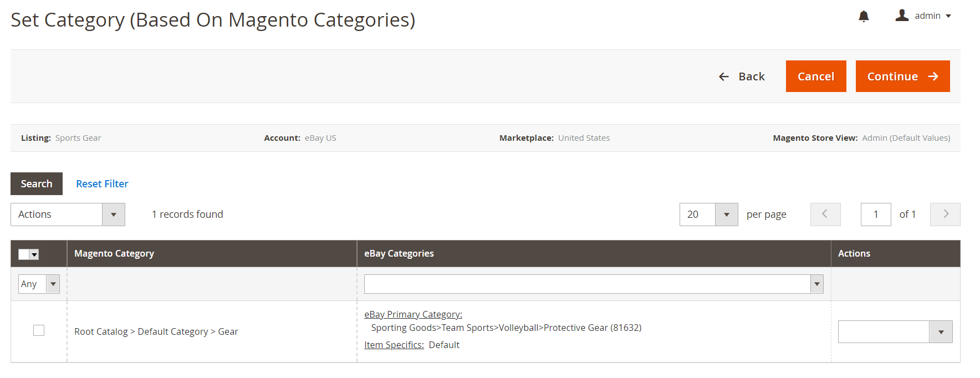The width and height of the screenshot is (980, 378).
Task: Check the row checkbox for Gear category
Action: click(x=39, y=330)
